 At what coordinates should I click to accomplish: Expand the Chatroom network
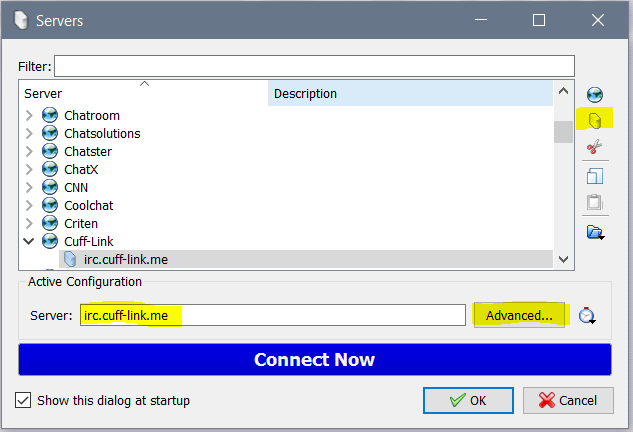pyautogui.click(x=29, y=115)
